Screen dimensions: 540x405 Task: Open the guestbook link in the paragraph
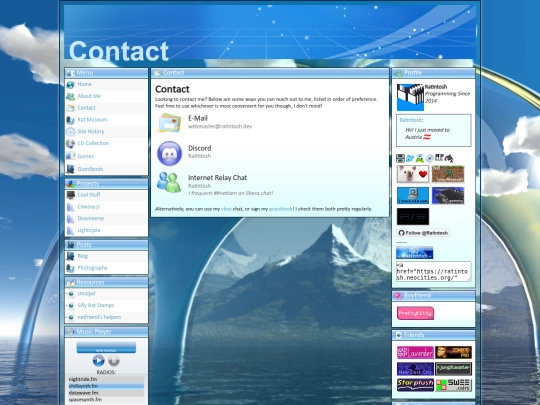281,209
